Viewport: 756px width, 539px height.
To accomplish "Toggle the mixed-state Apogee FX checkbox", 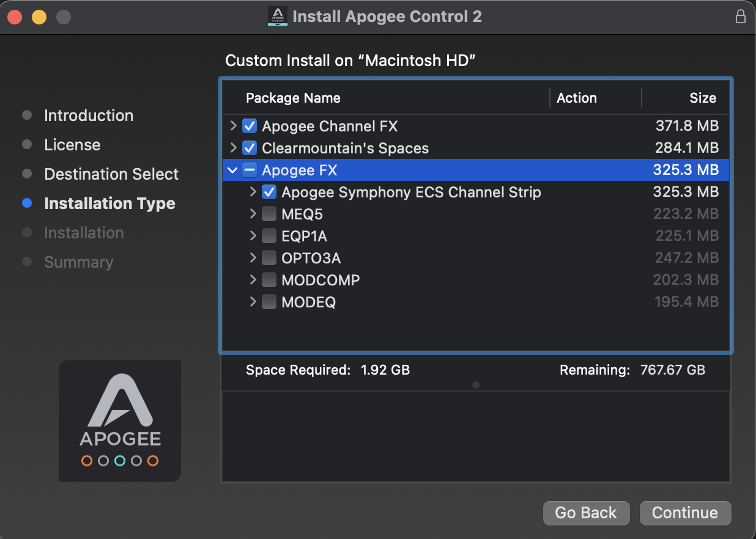I will pos(250,170).
